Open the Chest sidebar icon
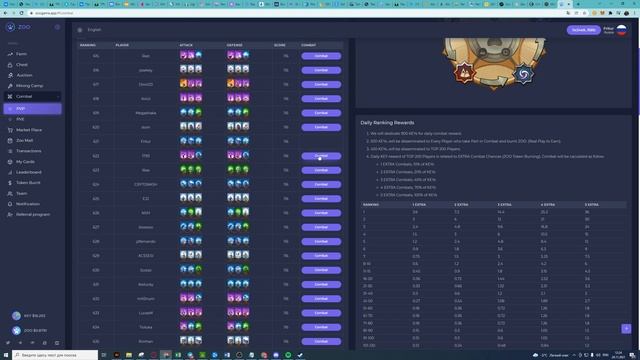Viewport: 640px width, 360px height. coord(10,64)
